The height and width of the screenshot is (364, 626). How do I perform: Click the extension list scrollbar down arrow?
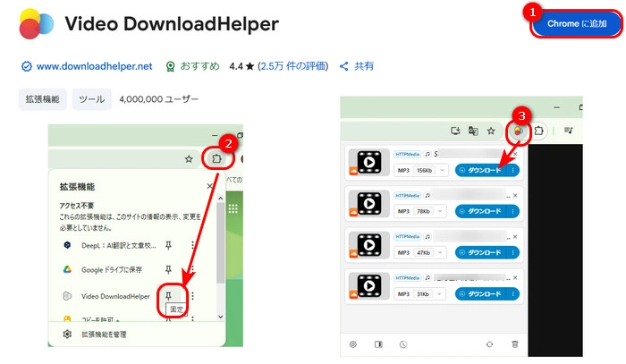coord(220,317)
